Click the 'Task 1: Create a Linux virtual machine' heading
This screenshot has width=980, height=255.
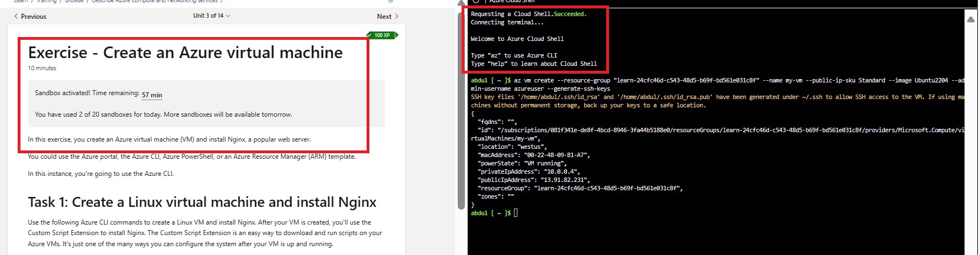pos(202,202)
